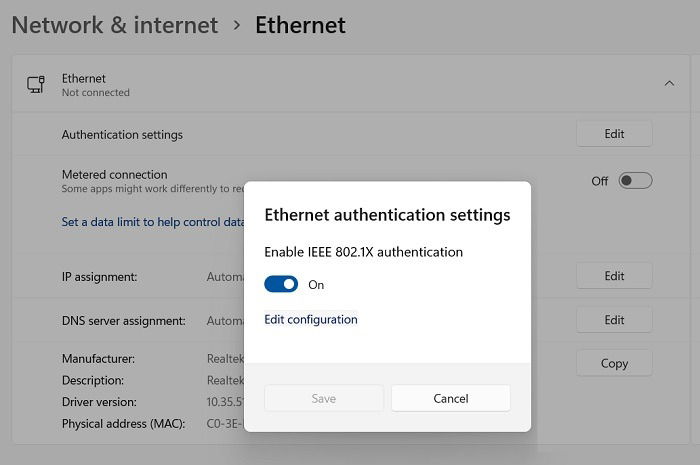The image size is (700, 465).
Task: Click the Save button in dialog
Action: point(324,398)
